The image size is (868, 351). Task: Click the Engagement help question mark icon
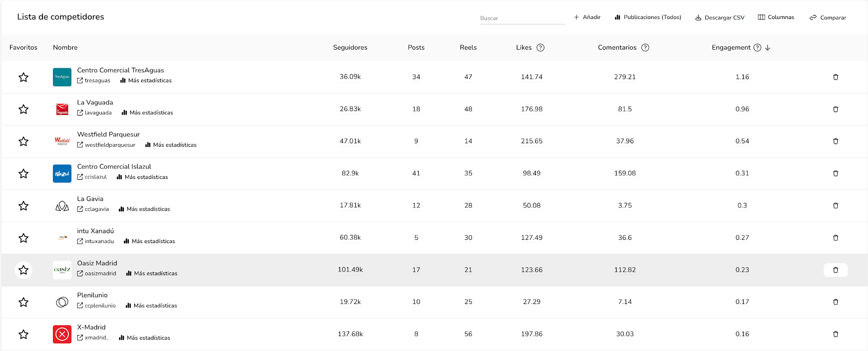pyautogui.click(x=757, y=48)
